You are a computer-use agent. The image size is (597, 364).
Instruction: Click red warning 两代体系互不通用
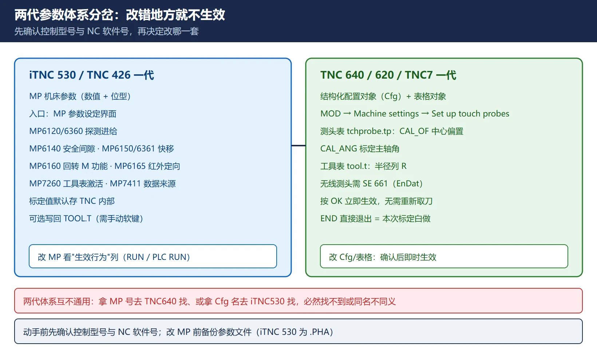click(x=298, y=301)
